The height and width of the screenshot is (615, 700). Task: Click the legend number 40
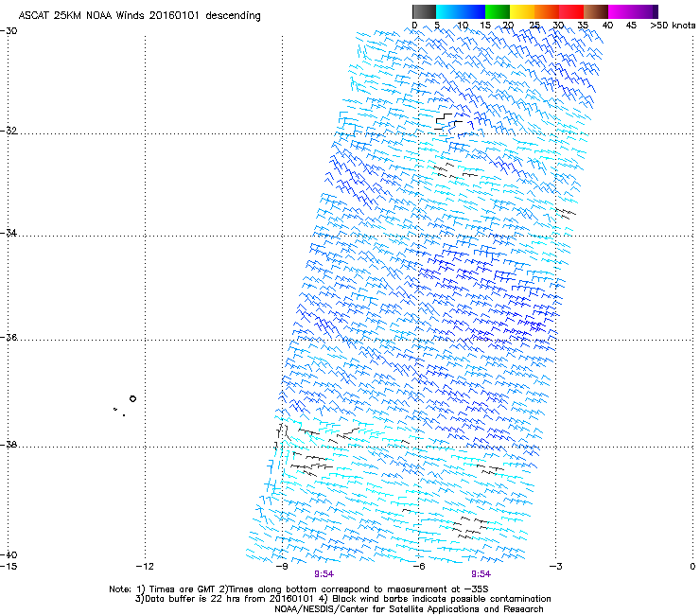607,25
